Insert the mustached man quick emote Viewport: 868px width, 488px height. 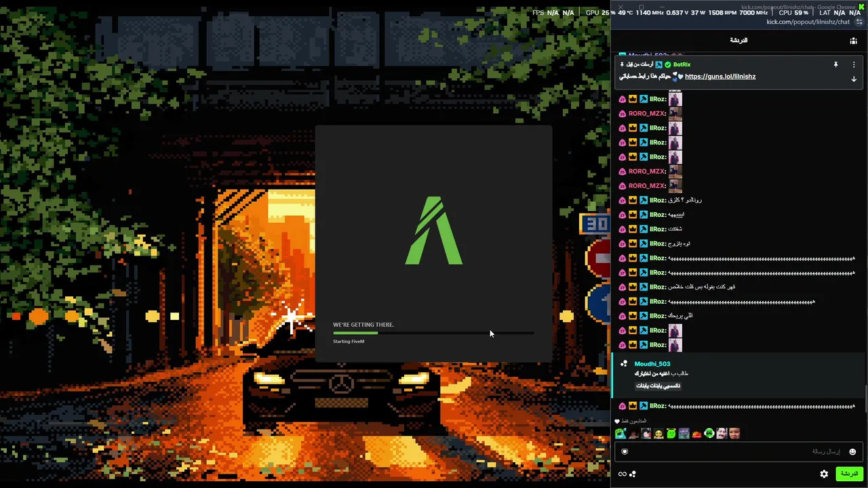[722, 434]
